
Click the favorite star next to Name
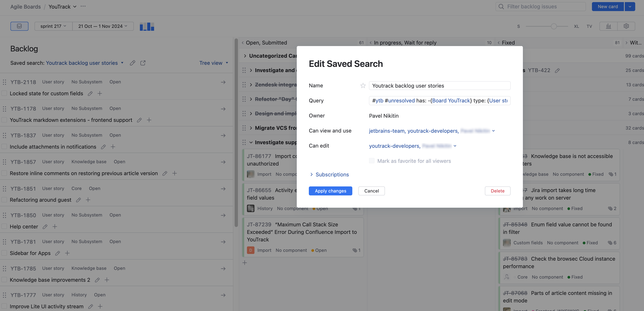coord(363,86)
